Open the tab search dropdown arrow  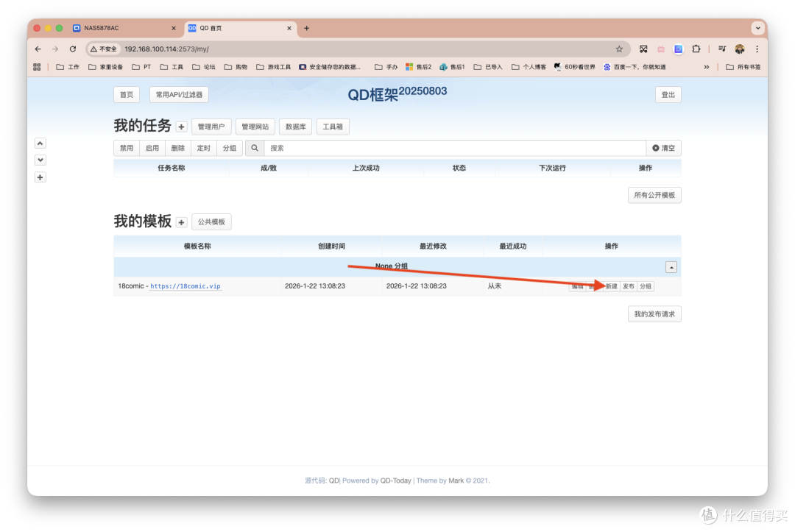click(x=758, y=29)
